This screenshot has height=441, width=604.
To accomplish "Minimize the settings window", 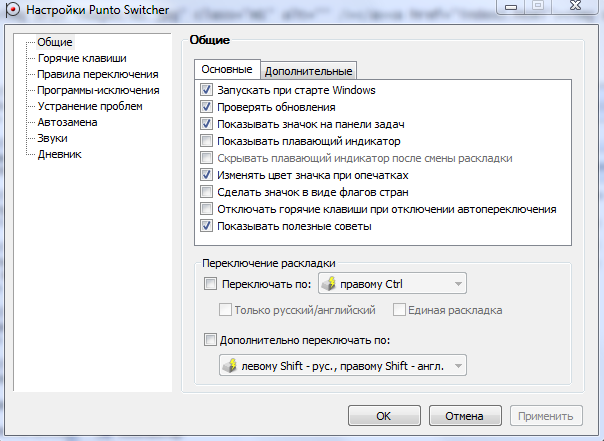I will coord(511,7).
